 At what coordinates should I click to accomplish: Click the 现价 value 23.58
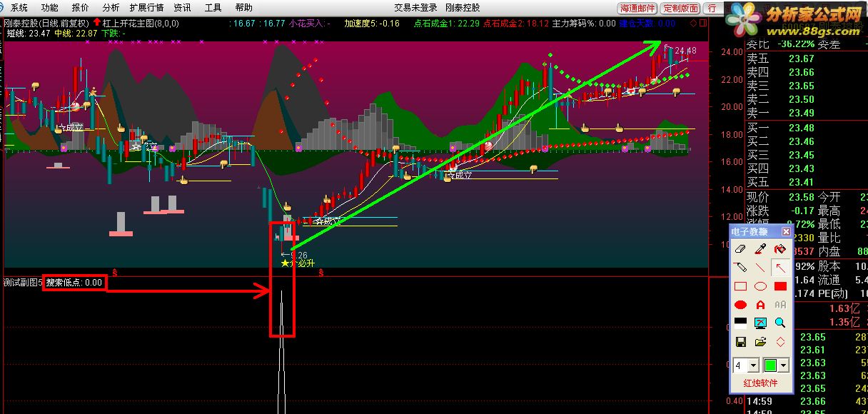coord(802,197)
